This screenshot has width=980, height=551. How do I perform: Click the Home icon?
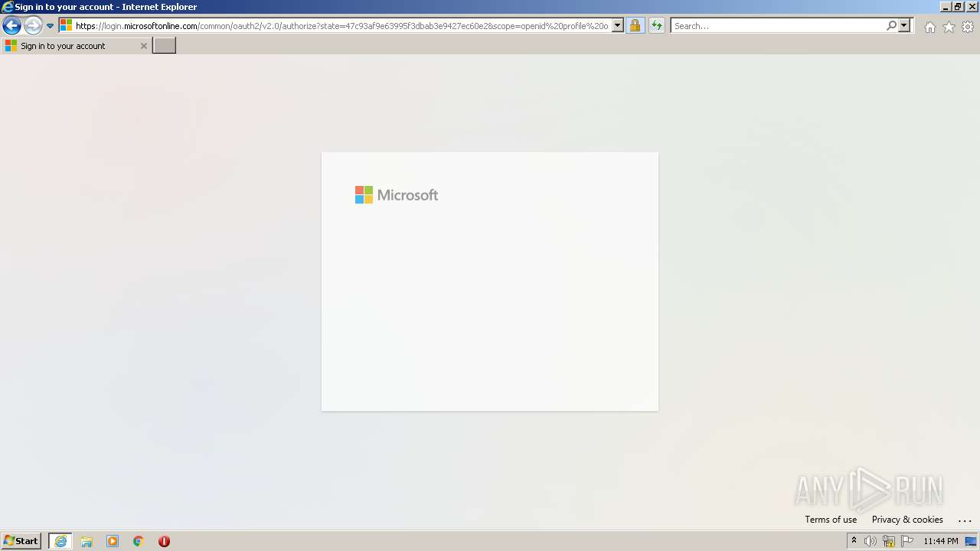pyautogui.click(x=929, y=27)
